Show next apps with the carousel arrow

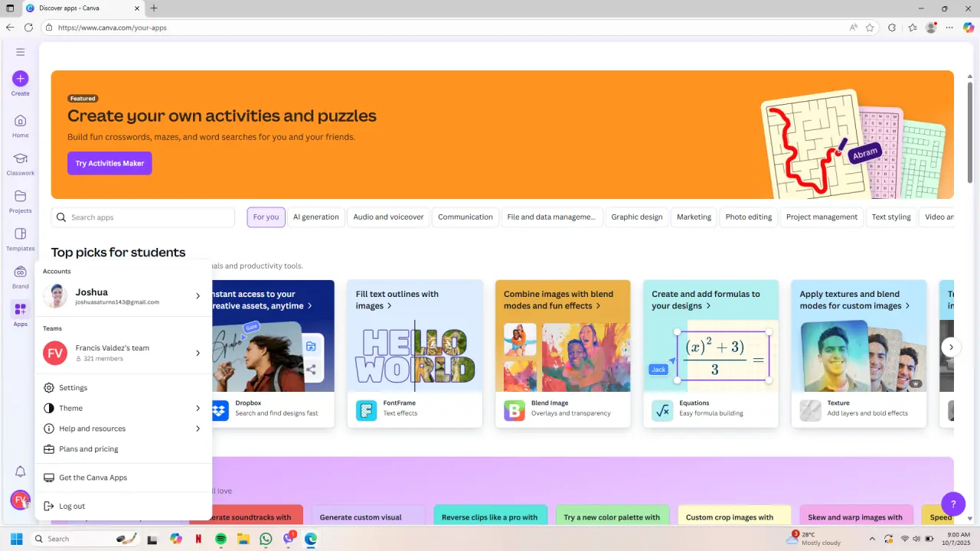pos(951,347)
